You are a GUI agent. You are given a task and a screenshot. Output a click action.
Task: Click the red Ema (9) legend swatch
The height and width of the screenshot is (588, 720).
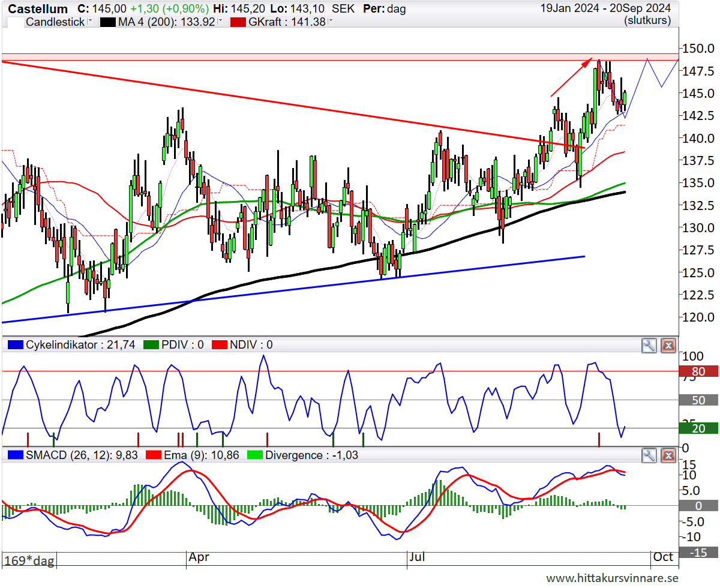[x=154, y=455]
